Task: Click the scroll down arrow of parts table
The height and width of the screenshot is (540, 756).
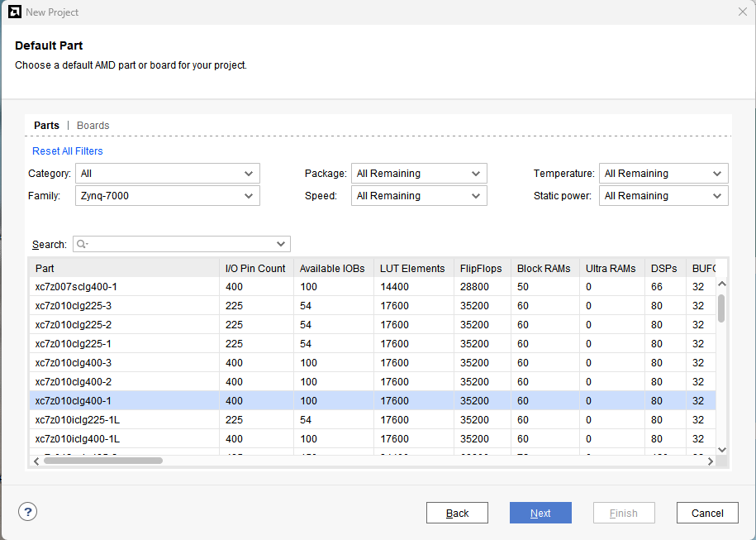Action: click(x=722, y=450)
